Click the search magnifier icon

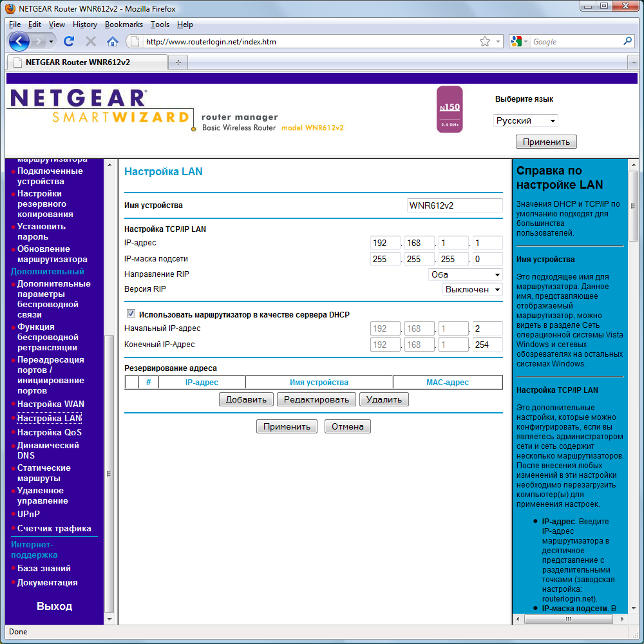[x=627, y=41]
